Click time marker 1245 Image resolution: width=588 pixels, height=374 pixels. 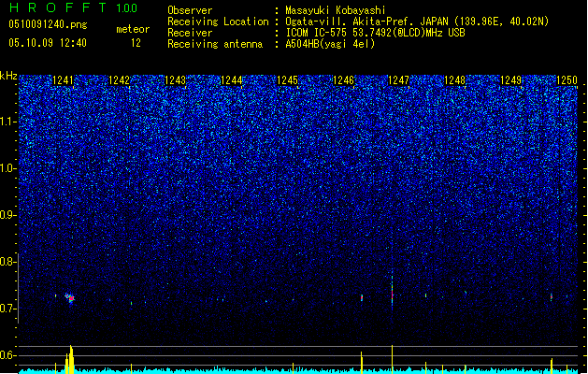287,80
